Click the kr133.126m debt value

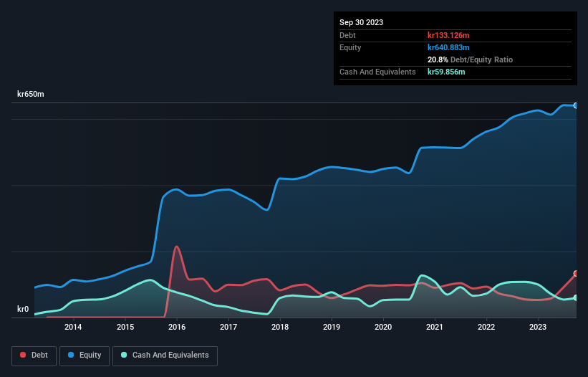[x=448, y=35]
